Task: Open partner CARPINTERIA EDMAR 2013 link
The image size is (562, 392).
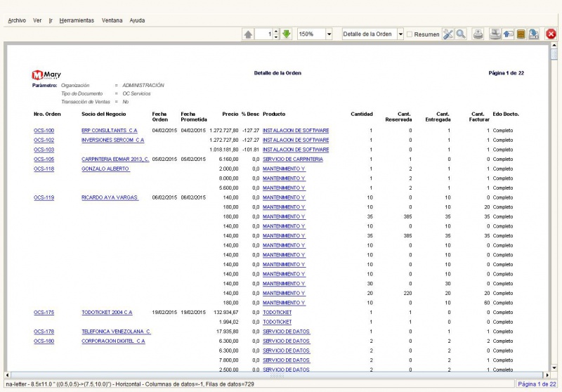Action: [115, 159]
